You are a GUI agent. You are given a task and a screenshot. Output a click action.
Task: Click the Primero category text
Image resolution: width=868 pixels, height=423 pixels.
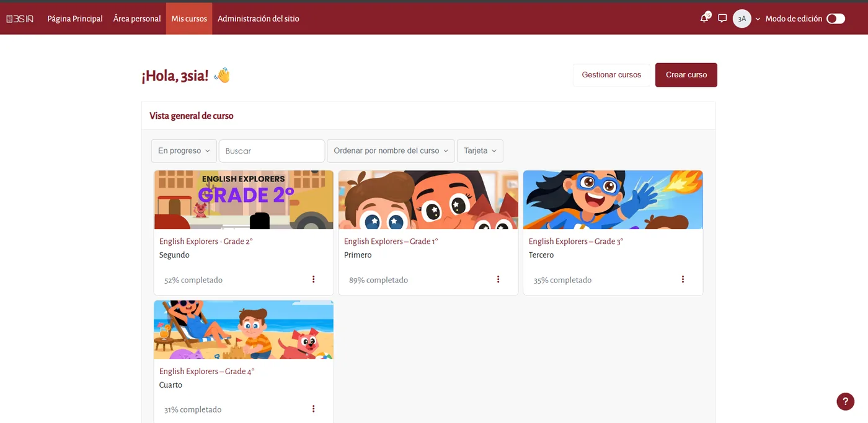pyautogui.click(x=358, y=255)
